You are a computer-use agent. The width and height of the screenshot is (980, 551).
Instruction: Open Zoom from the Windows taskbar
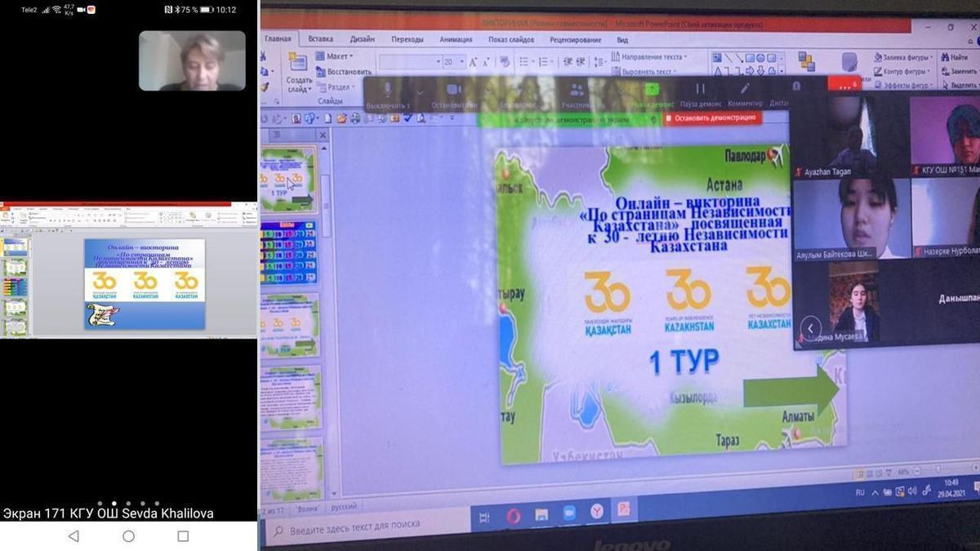(568, 513)
